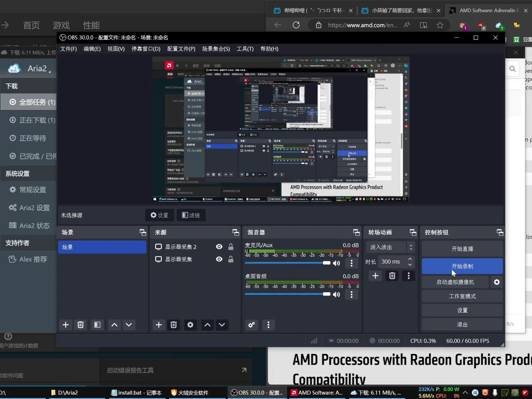Mute the 麦克风/Aux speaker icon

pyautogui.click(x=336, y=263)
